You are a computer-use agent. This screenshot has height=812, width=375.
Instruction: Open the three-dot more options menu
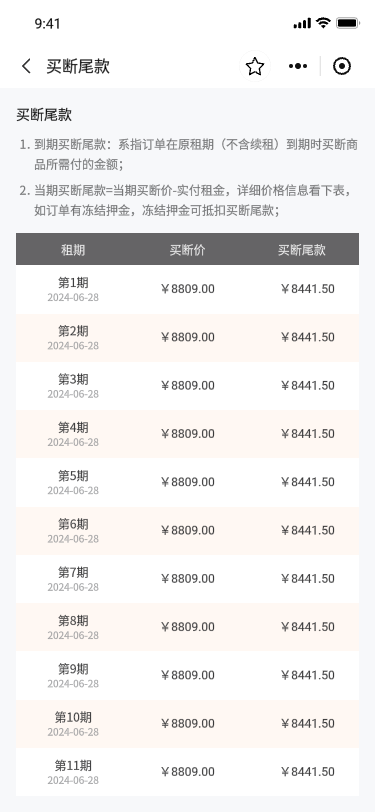298,66
